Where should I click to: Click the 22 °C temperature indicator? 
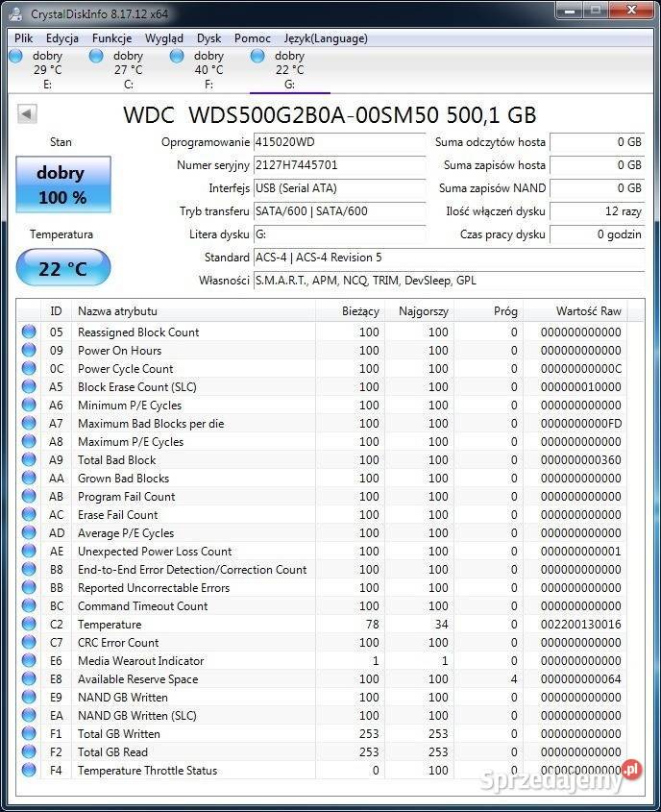click(63, 268)
